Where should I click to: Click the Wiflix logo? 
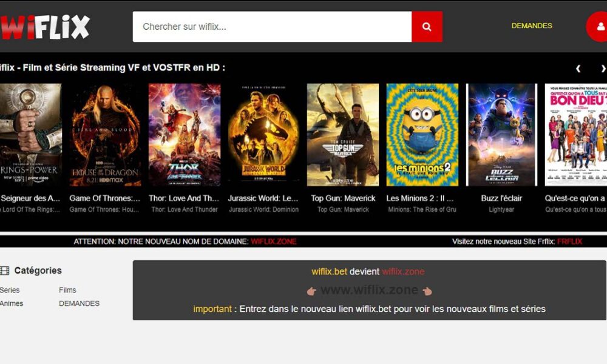point(45,27)
